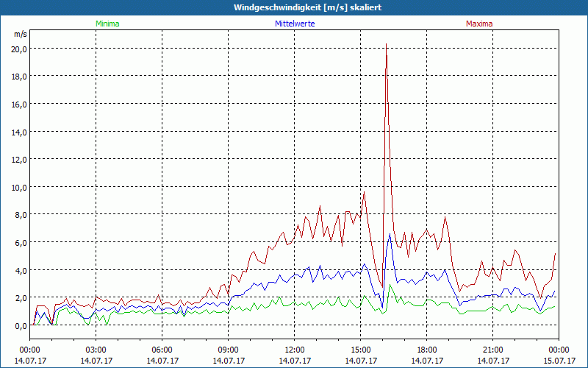Click the 12,0 y-axis value
Image resolution: width=588 pixels, height=368 pixels.
click(x=19, y=159)
